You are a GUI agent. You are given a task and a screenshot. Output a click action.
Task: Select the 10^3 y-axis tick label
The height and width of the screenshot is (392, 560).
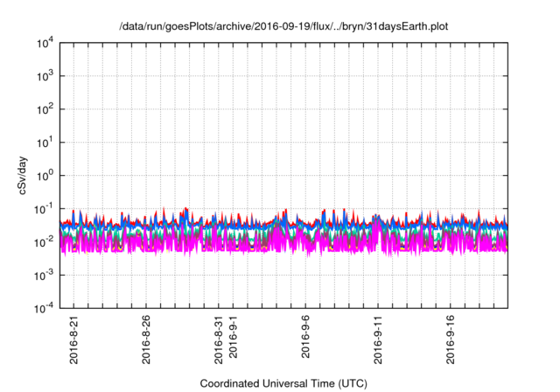tap(45, 76)
